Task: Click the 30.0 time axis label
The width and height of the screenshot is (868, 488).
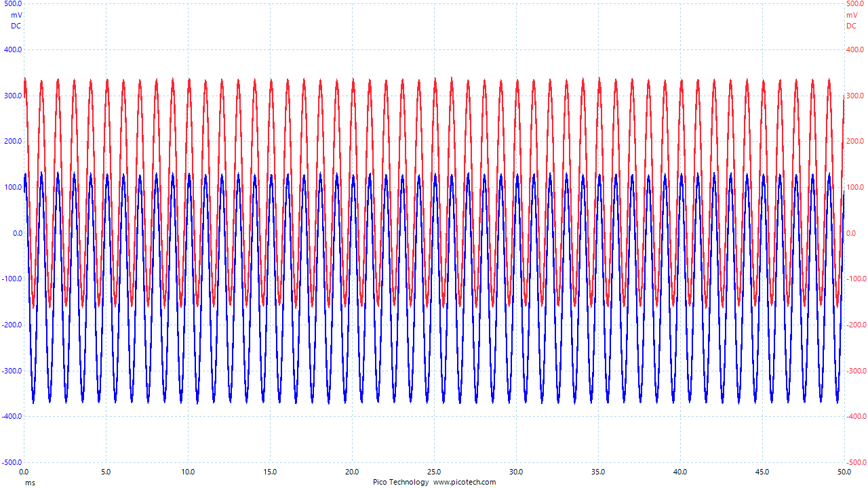Action: pos(516,472)
